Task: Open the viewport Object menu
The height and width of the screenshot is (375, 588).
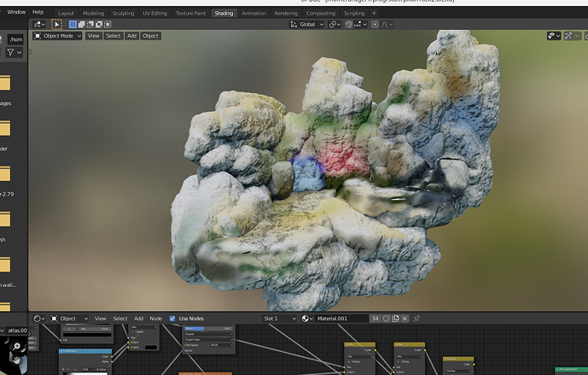Action: click(x=150, y=36)
